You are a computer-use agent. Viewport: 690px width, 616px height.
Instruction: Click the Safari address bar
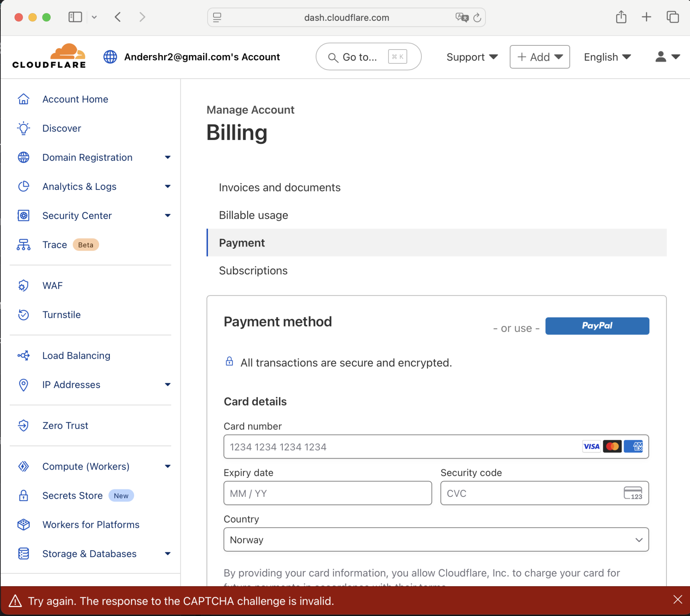coord(346,18)
